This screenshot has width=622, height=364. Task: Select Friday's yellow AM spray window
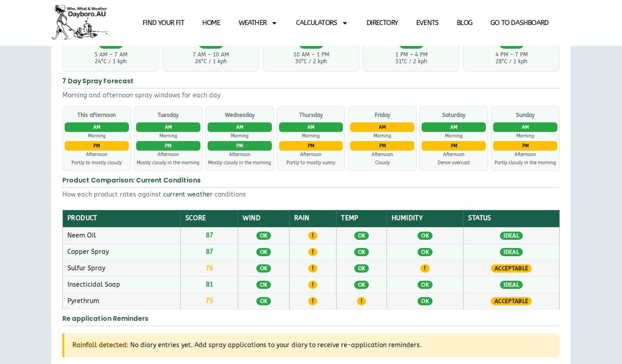point(382,127)
